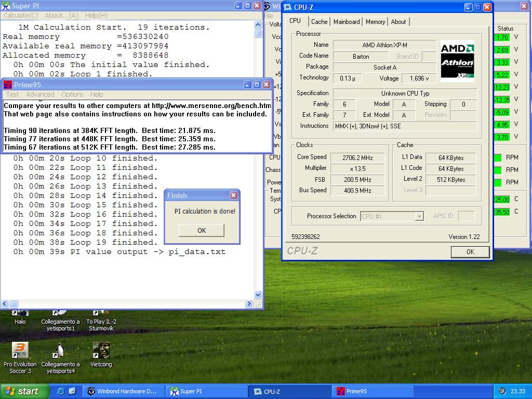Open Prime95 Help menu
532x399 pixels.
tap(97, 95)
